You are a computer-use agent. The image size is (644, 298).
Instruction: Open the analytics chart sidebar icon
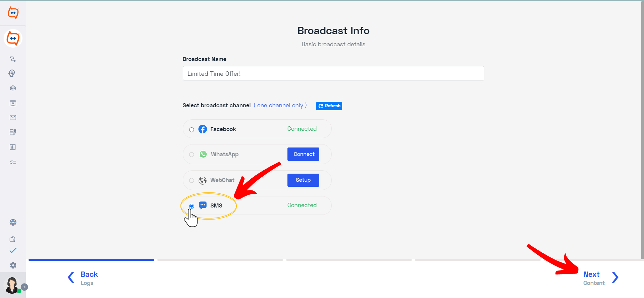(x=13, y=147)
